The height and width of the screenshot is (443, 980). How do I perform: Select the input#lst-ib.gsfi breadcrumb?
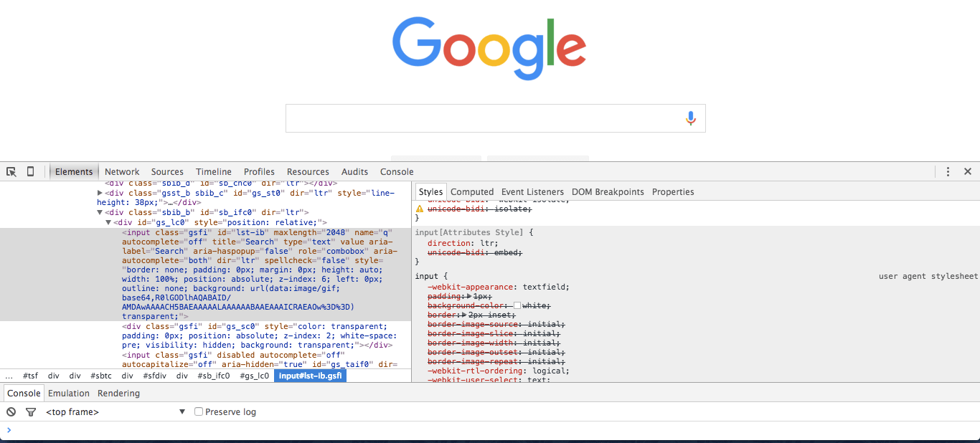[x=310, y=376]
